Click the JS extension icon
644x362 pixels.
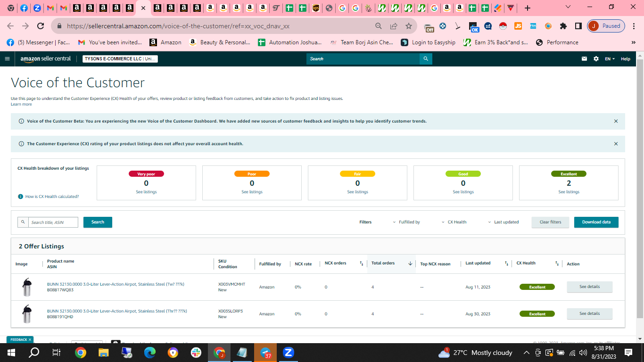(518, 26)
